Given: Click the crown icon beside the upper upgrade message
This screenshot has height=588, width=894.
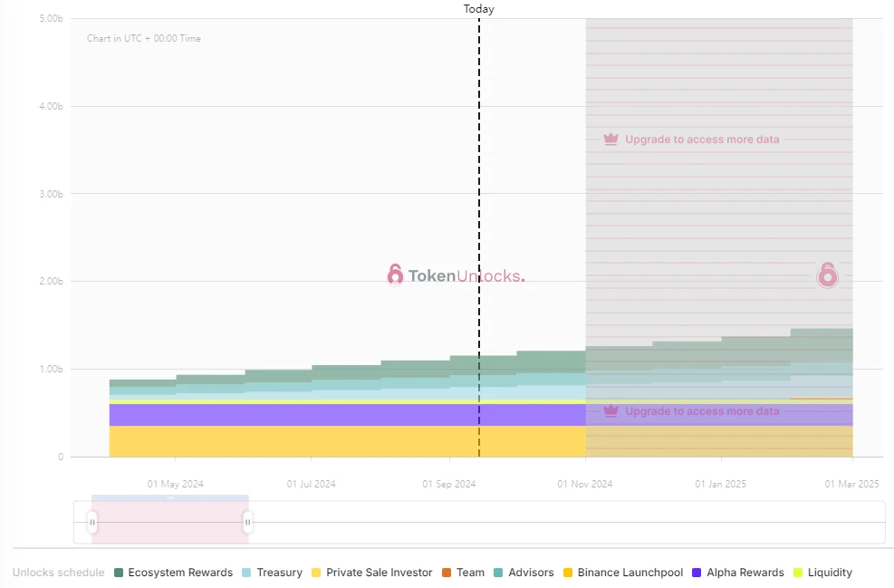Looking at the screenshot, I should [610, 140].
